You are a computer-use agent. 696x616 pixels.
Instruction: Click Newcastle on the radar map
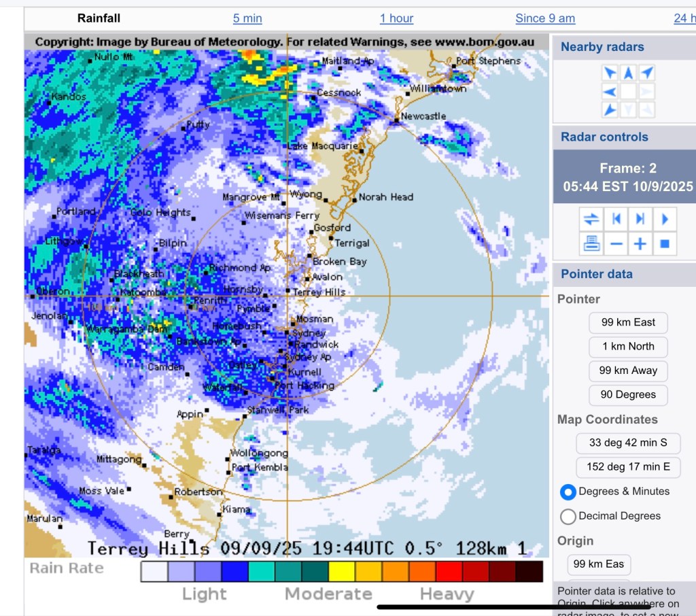point(398,121)
